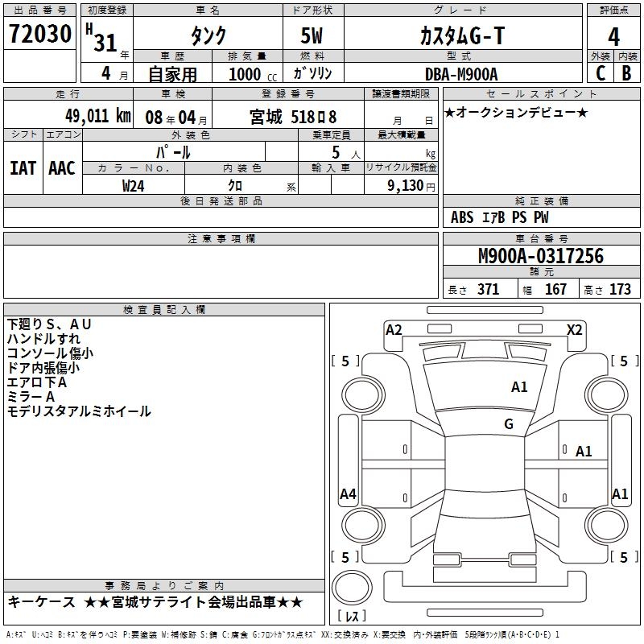Select lot number 72030
Viewport: 644px width, 644px height.
39,34
